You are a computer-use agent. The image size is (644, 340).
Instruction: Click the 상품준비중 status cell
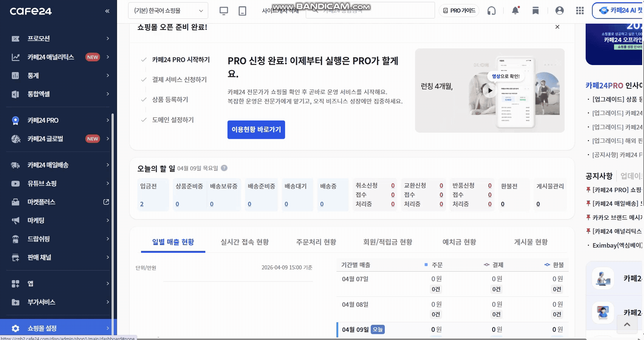(189, 195)
